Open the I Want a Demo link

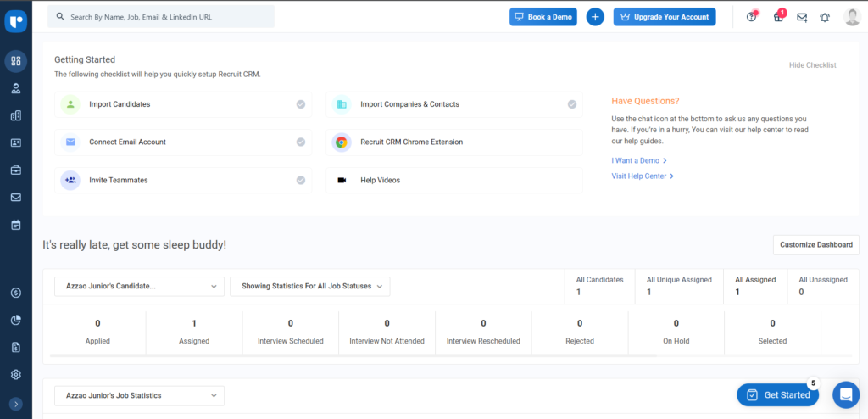pos(639,160)
